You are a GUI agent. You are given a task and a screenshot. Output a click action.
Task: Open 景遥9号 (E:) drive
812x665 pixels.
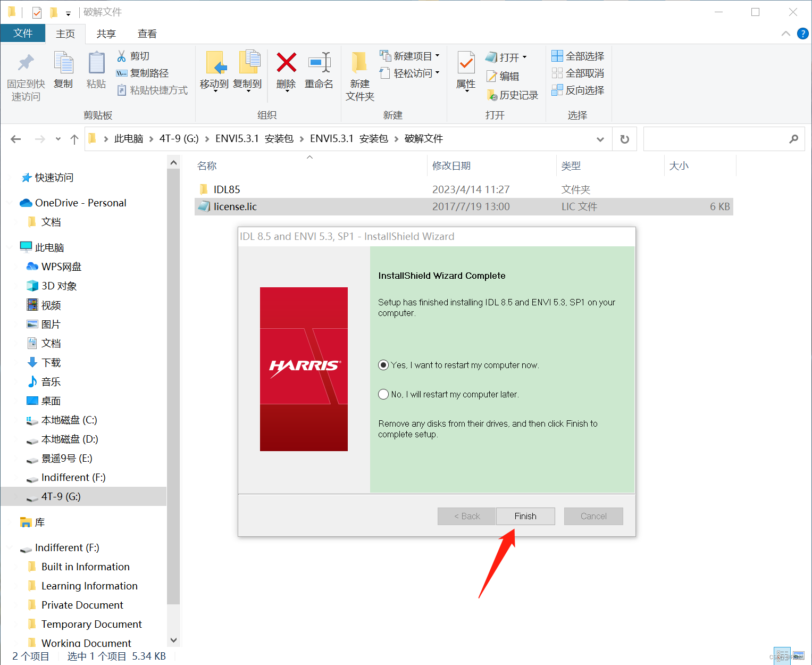pos(67,458)
